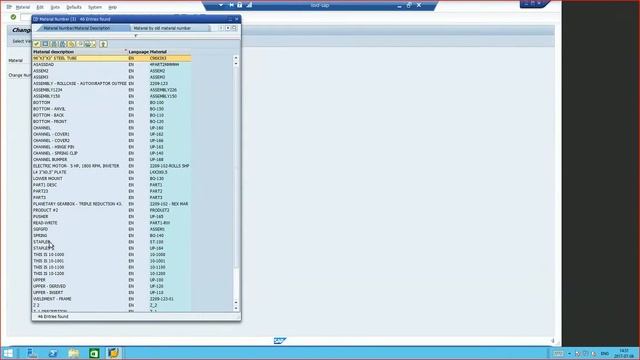Select the LOWER MOUNT row
Image resolution: width=640 pixels, height=360 pixels.
tap(112, 178)
